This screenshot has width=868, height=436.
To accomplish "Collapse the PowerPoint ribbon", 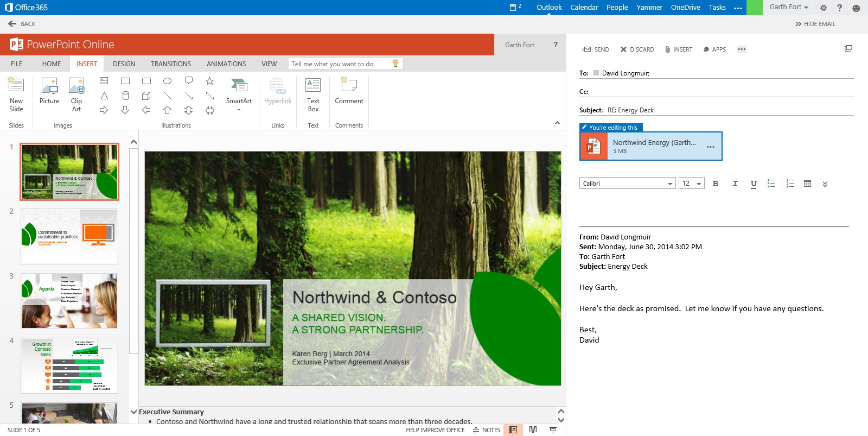I will point(557,123).
